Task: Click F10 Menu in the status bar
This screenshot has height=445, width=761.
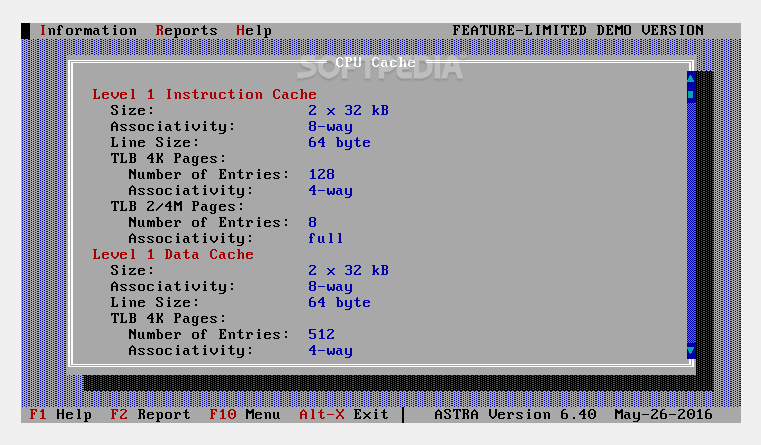Action: 245,414
